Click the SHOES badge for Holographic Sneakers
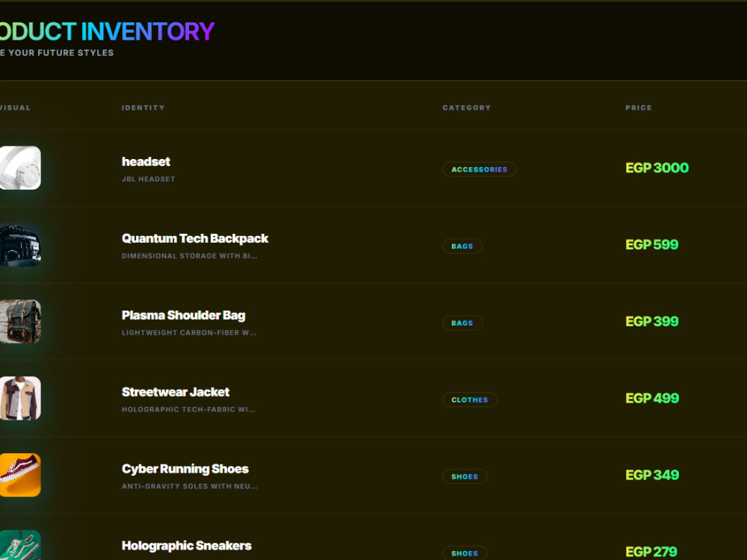This screenshot has width=747, height=560. coord(465,553)
